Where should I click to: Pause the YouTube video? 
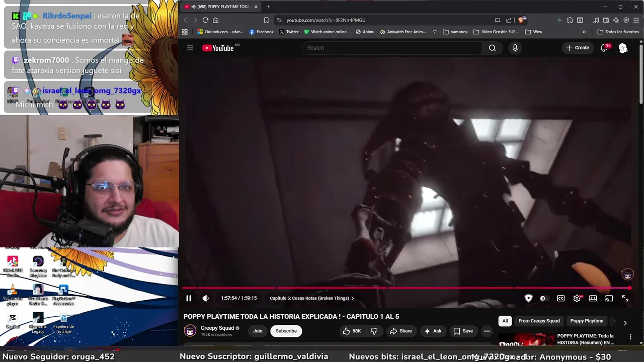pos(189,298)
